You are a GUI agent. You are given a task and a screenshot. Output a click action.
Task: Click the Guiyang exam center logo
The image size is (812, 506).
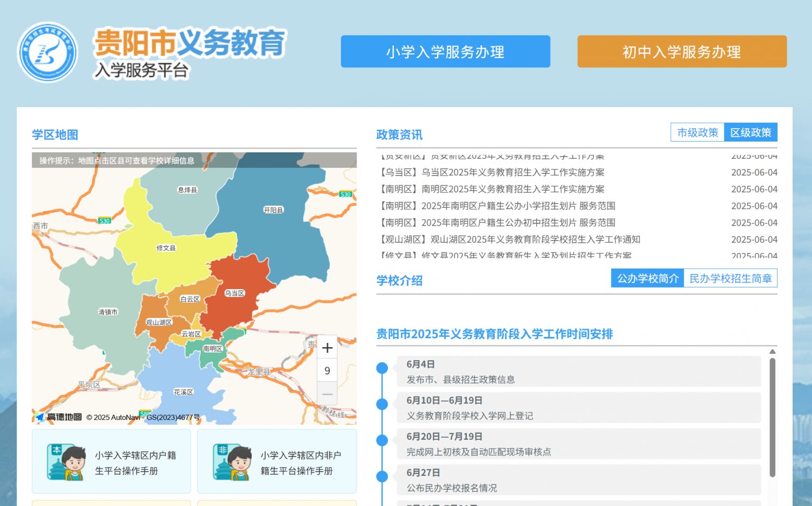(x=47, y=52)
